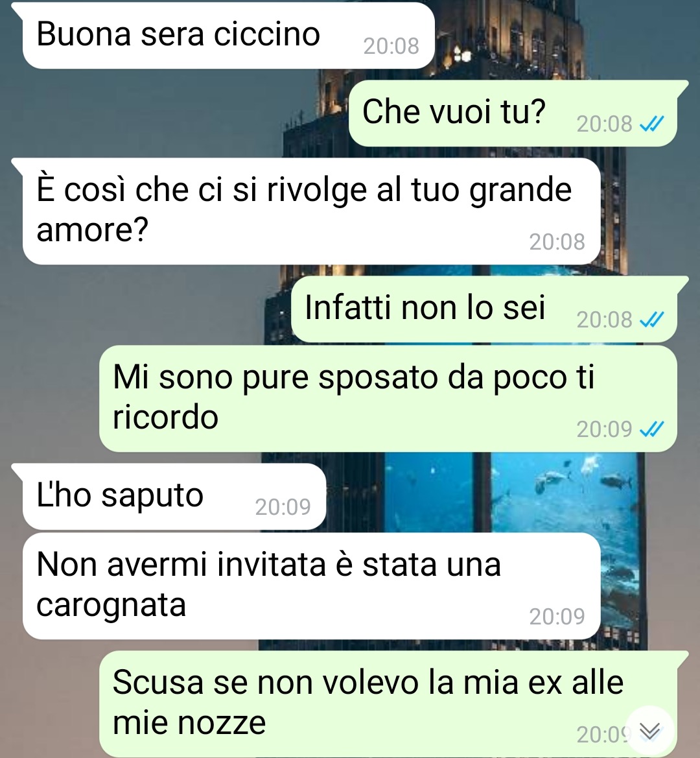Click read receipt ticks on 'Che vuoi tu?'
The width and height of the screenshot is (700, 758).
[651, 124]
